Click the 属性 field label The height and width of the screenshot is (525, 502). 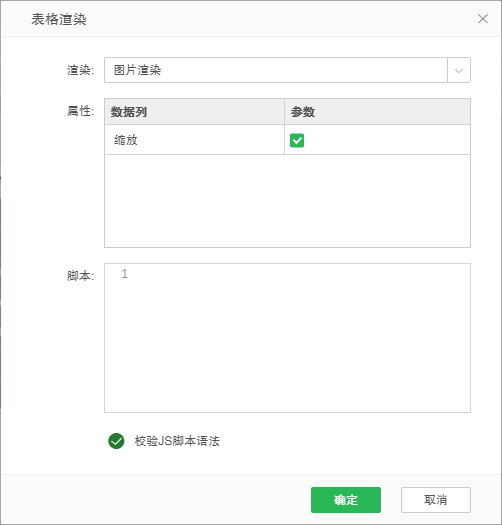pos(80,111)
